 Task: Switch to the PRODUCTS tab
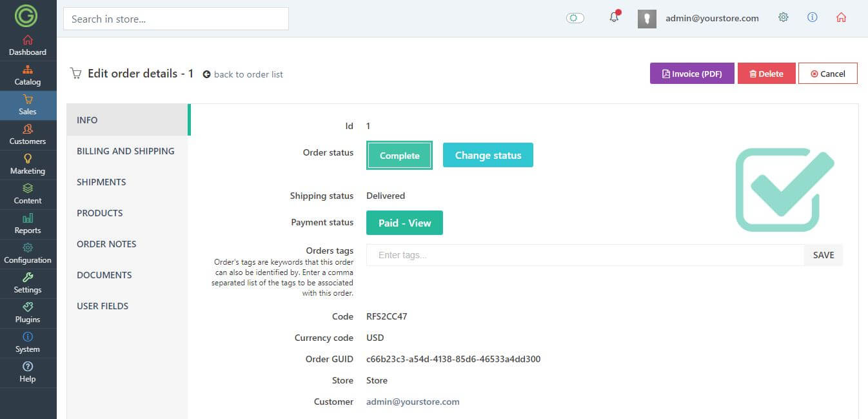[128, 213]
